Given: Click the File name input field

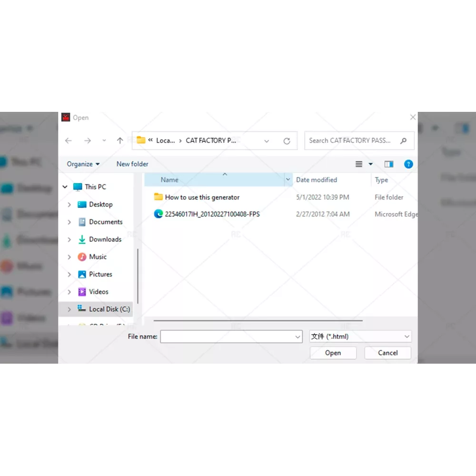Looking at the screenshot, I should click(228, 337).
